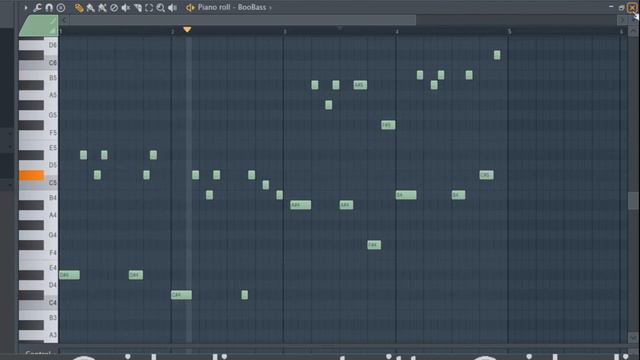640x360 pixels.
Task: Select the Mute tool
Action: coord(126,7)
